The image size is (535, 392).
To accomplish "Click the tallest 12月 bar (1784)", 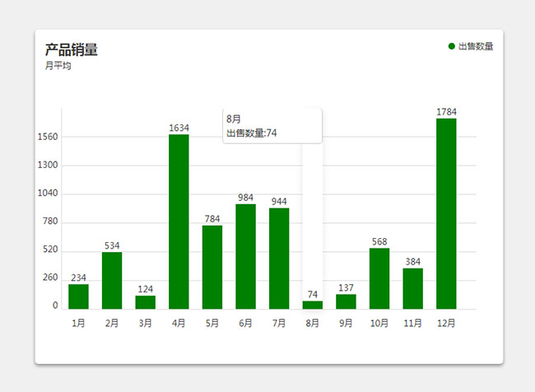I will [x=446, y=213].
